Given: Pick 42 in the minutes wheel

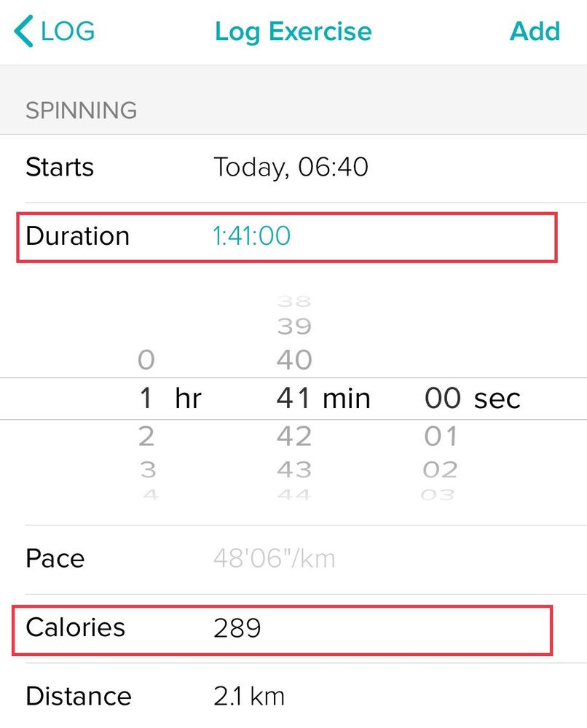Looking at the screenshot, I should click(294, 437).
